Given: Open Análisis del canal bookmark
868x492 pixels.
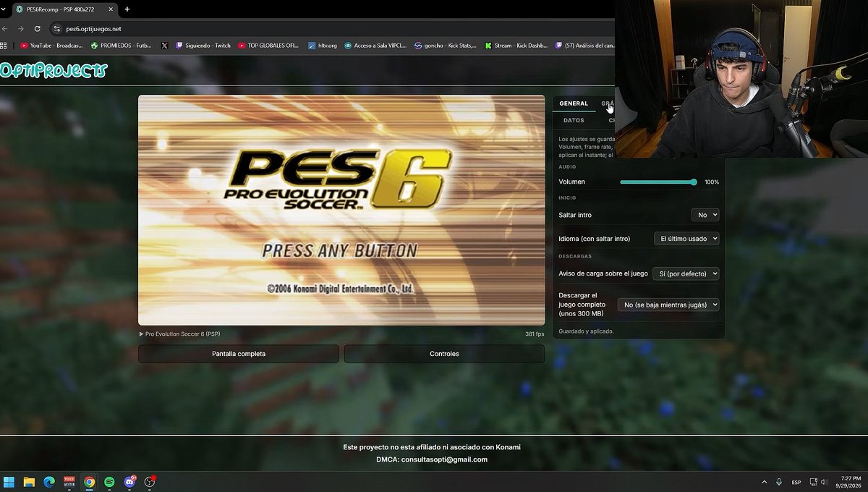Looking at the screenshot, I should (x=584, y=46).
